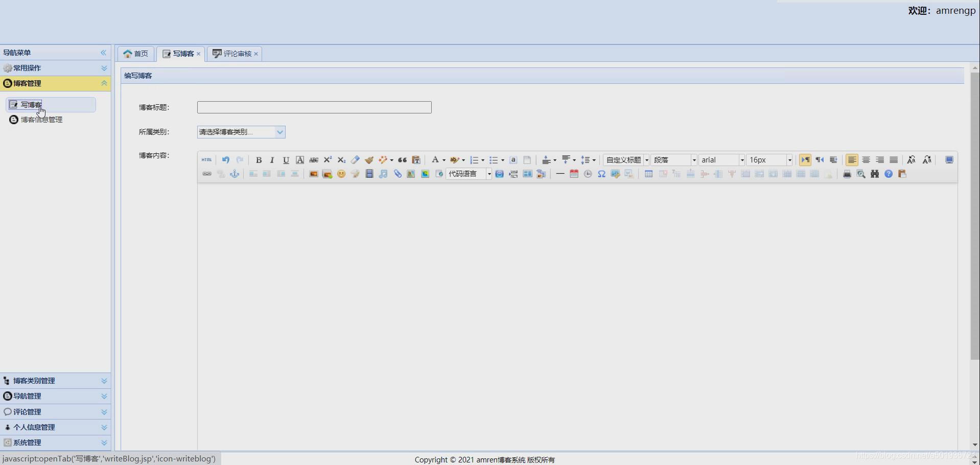Choose paste as plain text

pos(416,160)
